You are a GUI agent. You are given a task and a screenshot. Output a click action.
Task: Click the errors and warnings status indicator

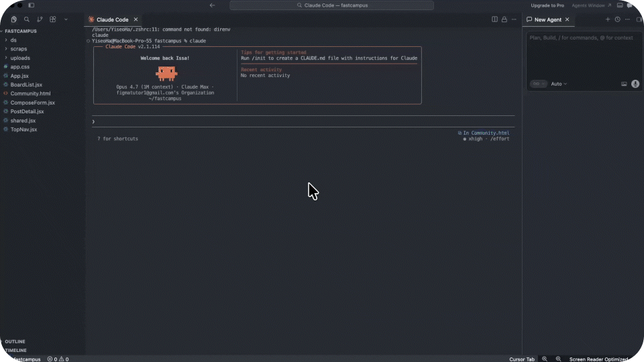coord(58,359)
